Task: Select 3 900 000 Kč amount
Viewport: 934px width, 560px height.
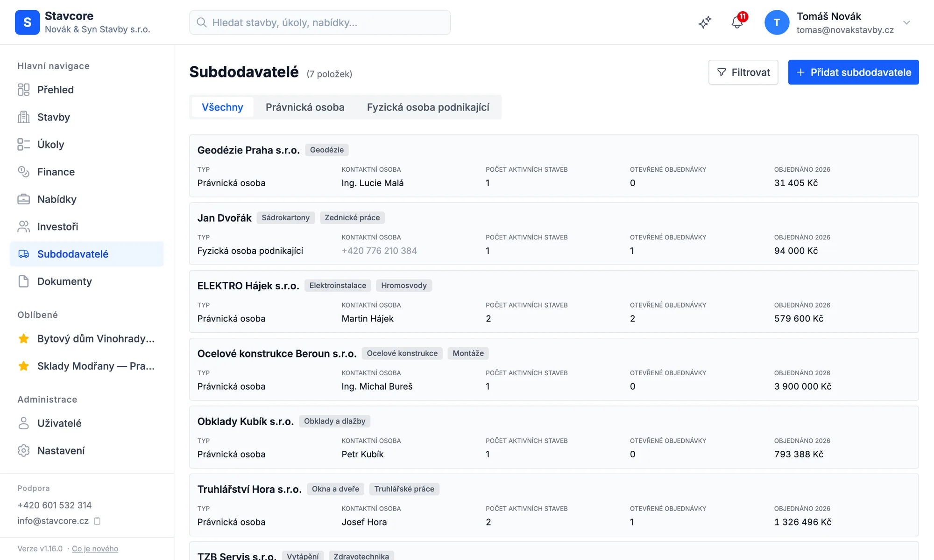Action: (x=803, y=386)
